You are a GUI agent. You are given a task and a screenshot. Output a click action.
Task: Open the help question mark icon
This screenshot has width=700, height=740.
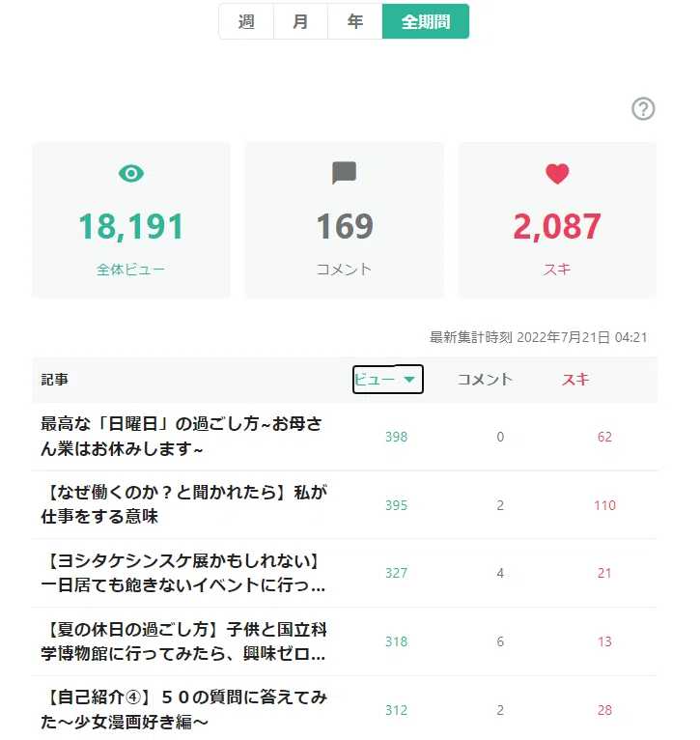click(643, 109)
